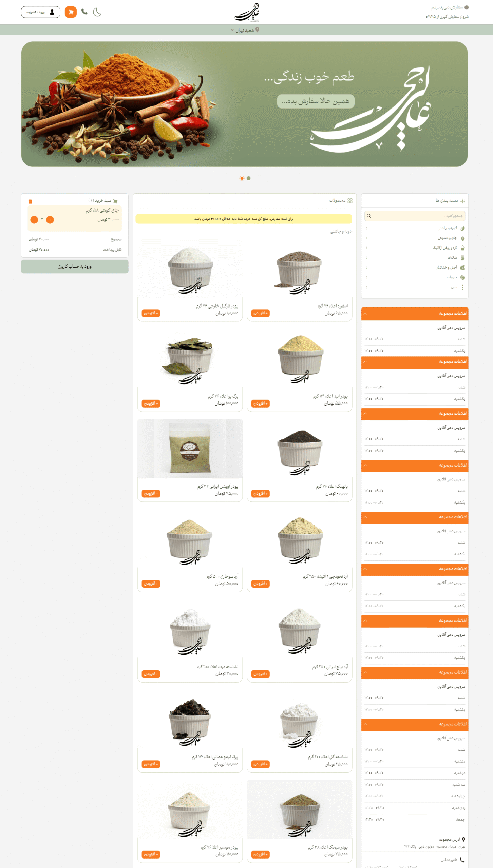Screen dimensions: 493x868
Task: Add اسفرزه اعلاء product to cart
Action: 261,313
